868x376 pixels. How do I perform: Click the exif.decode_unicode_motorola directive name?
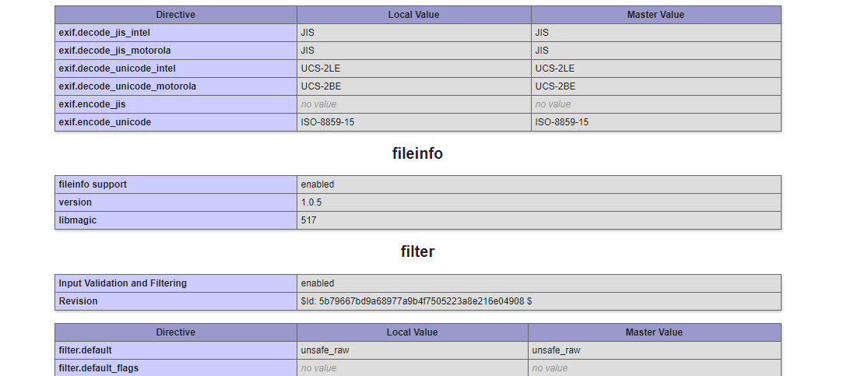[x=127, y=86]
